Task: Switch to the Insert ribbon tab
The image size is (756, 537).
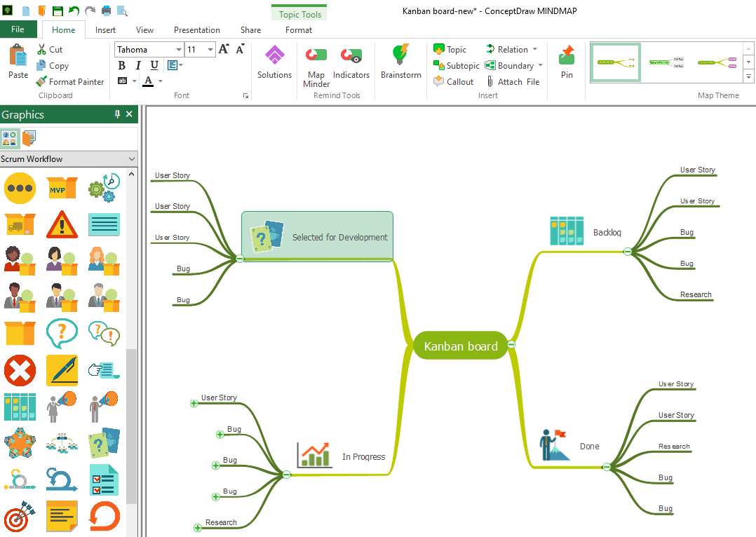Action: pyautogui.click(x=105, y=30)
